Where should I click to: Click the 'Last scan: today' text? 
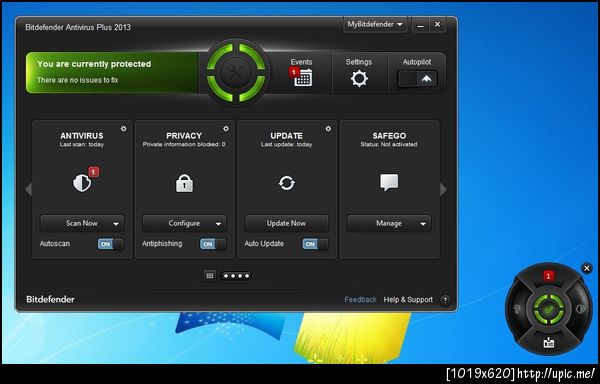[x=82, y=145]
